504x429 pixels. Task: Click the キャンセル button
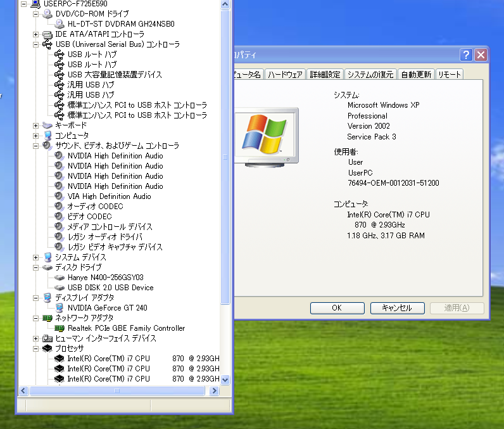coord(397,308)
